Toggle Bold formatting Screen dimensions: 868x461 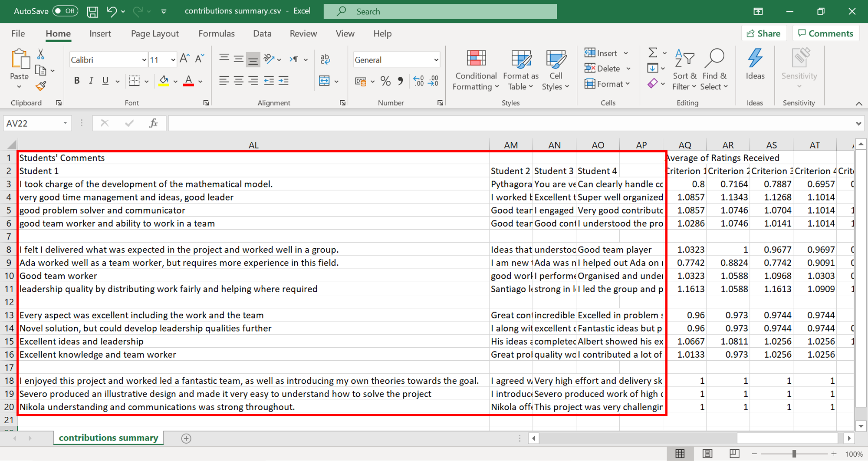(x=77, y=81)
